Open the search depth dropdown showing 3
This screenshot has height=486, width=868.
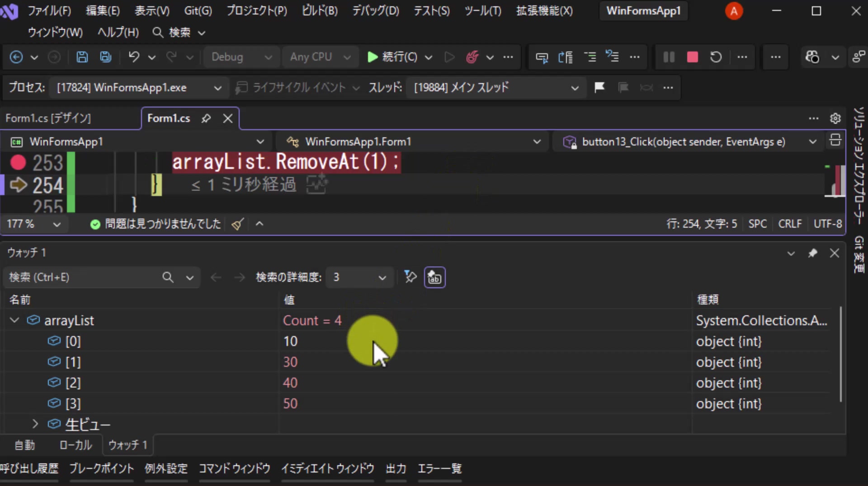point(359,277)
